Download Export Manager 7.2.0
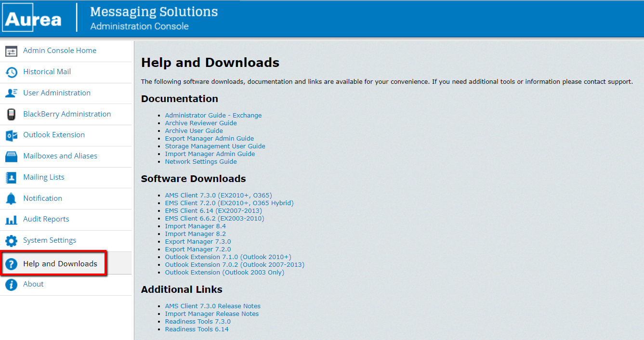 198,249
